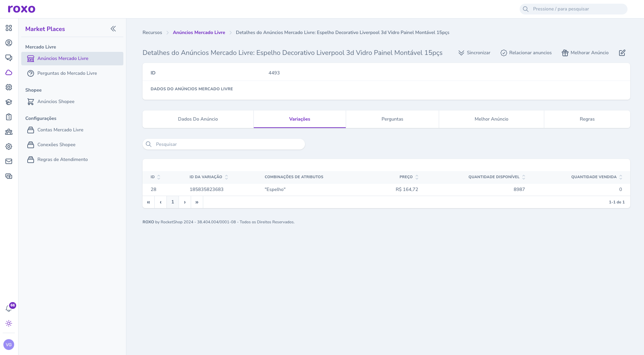Sort by Quantidade Disponível column

pos(497,177)
